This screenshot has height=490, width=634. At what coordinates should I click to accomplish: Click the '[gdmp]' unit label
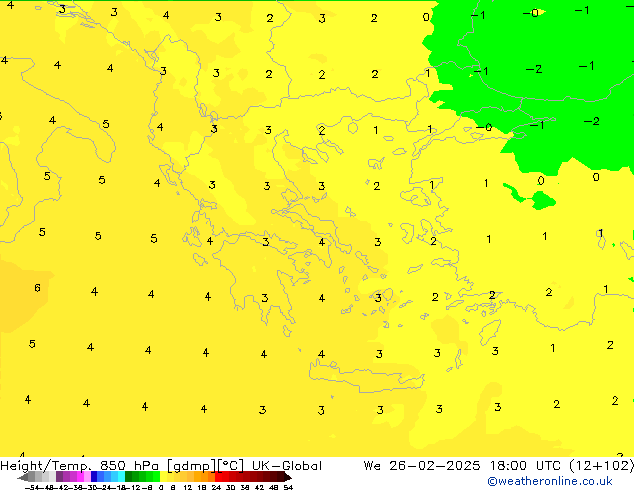pyautogui.click(x=192, y=466)
